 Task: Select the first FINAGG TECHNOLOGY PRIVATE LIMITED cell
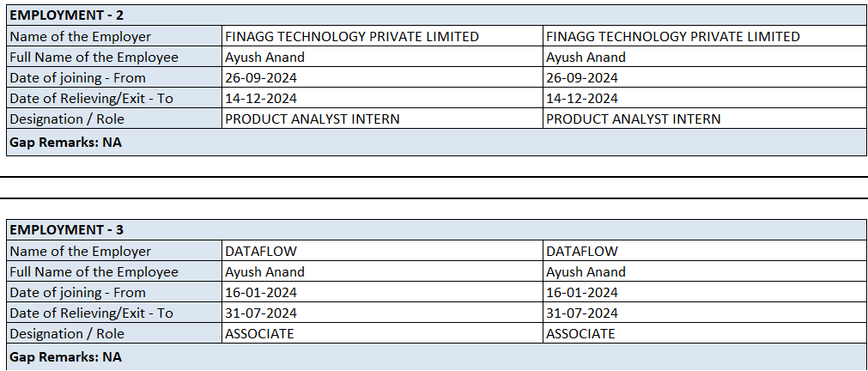click(352, 36)
